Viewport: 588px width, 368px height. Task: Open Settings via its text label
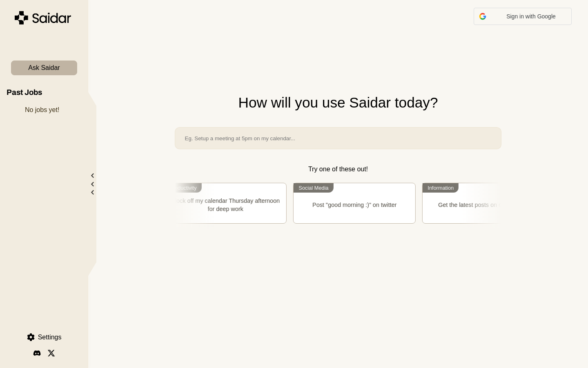49,337
